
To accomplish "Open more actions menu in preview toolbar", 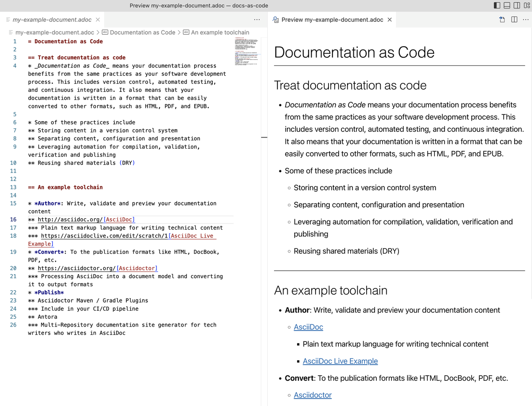I will click(526, 20).
